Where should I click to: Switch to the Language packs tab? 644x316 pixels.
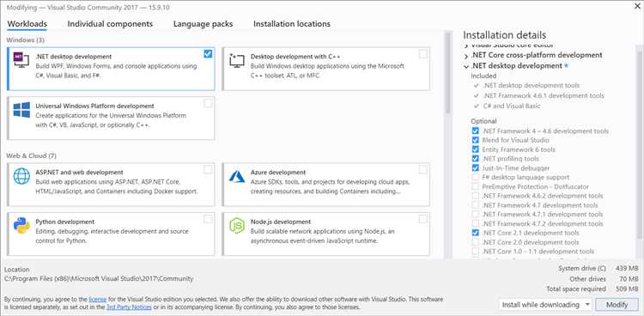203,24
